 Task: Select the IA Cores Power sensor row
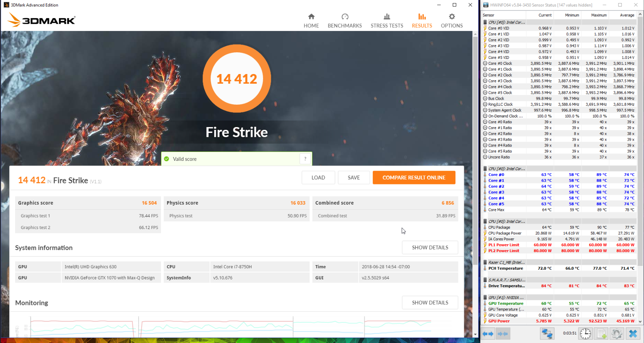[x=559, y=239]
